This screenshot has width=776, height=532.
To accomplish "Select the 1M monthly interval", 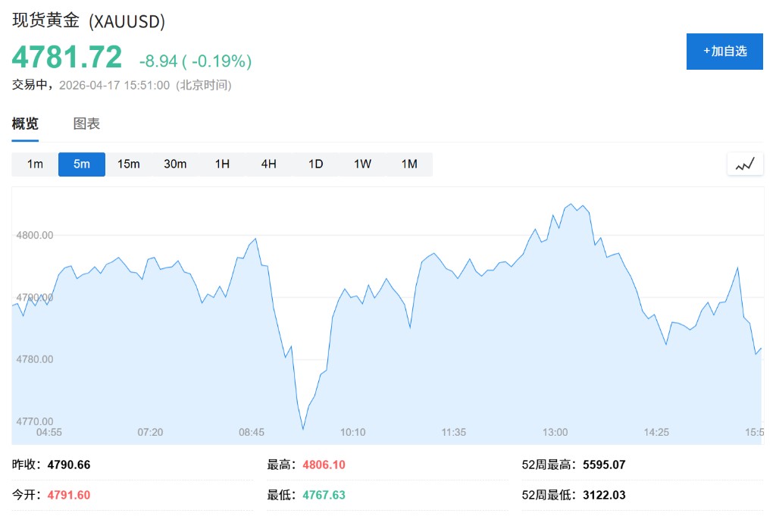I will point(409,164).
